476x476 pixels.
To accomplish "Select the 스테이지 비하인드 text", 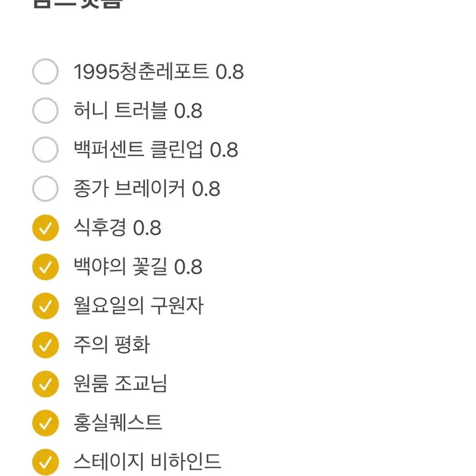I will [x=147, y=461].
